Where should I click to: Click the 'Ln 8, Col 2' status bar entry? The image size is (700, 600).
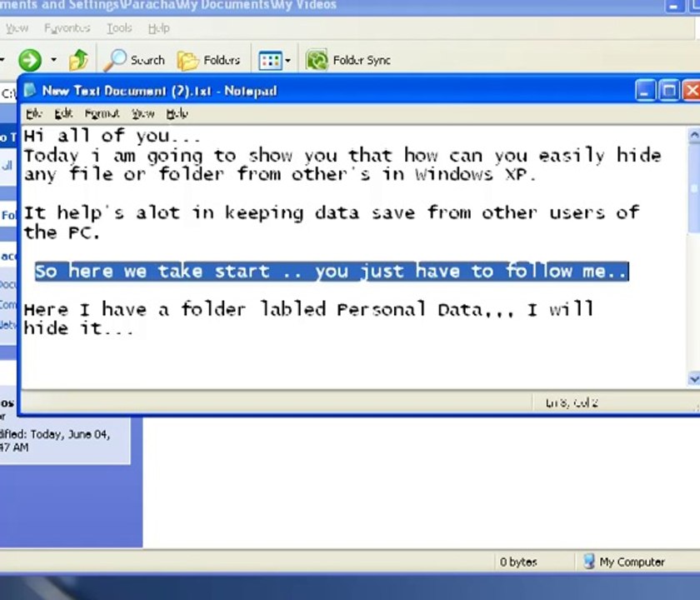click(x=572, y=403)
